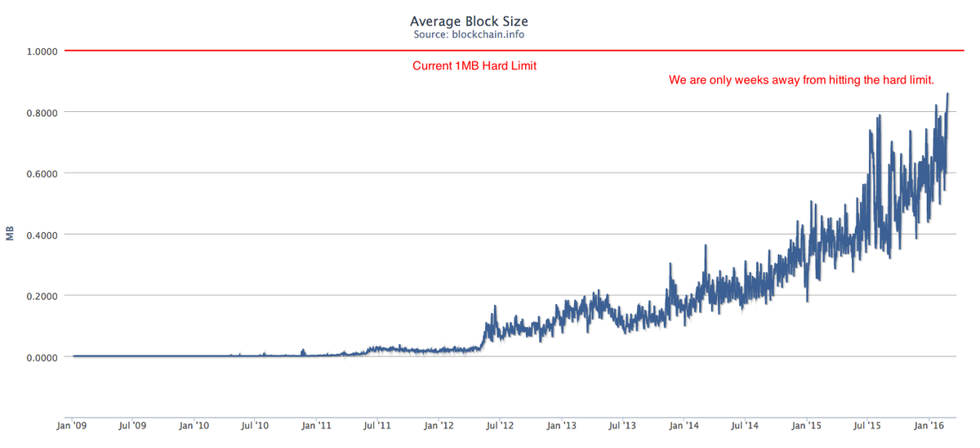Click the Jan '16 x-axis label
Viewport: 980px width, 448px height.
929,426
